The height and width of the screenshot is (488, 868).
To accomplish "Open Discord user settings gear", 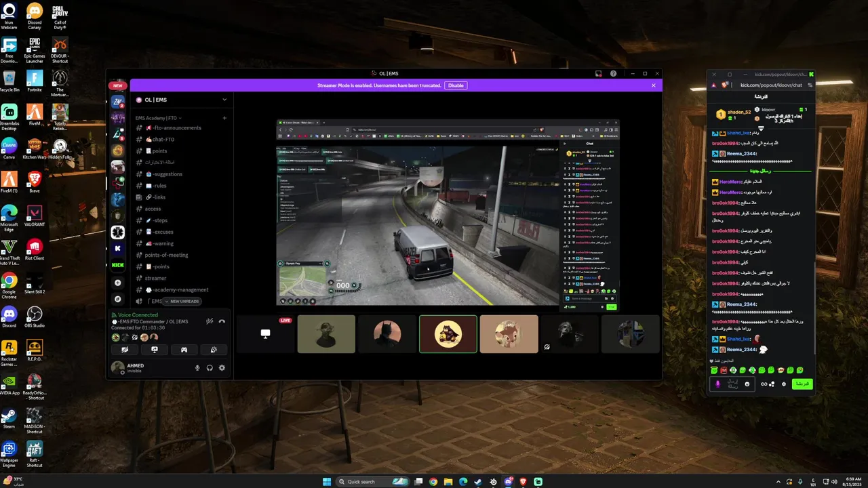I will (222, 368).
